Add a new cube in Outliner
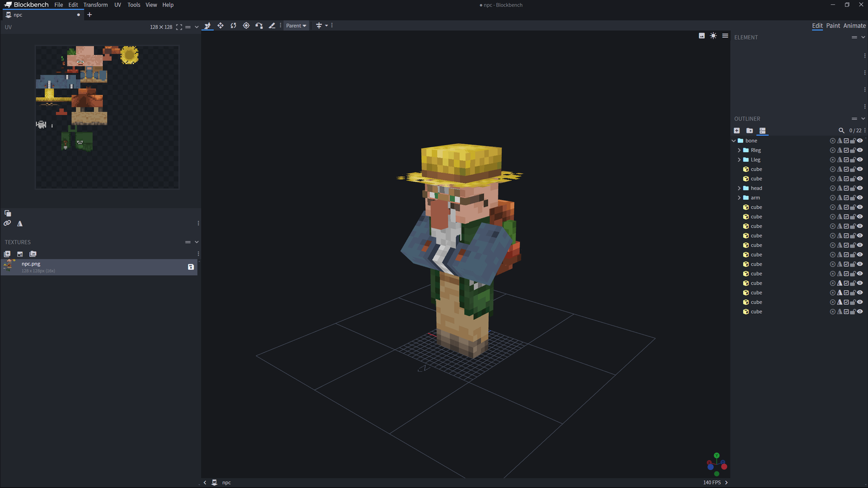This screenshot has width=868, height=488. (x=737, y=131)
